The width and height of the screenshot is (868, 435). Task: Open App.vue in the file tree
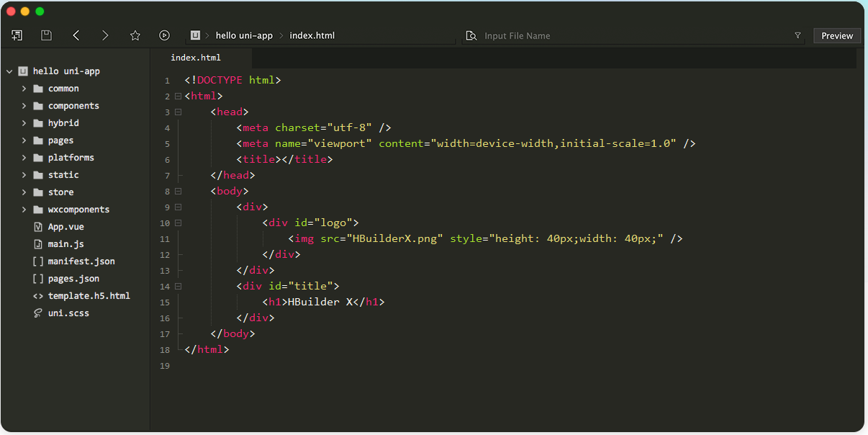pos(65,227)
